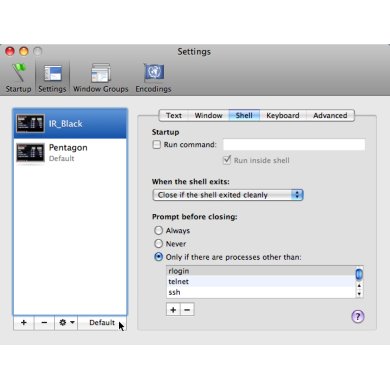Select the Settings toolbar icon
This screenshot has height=390, width=390.
click(52, 78)
